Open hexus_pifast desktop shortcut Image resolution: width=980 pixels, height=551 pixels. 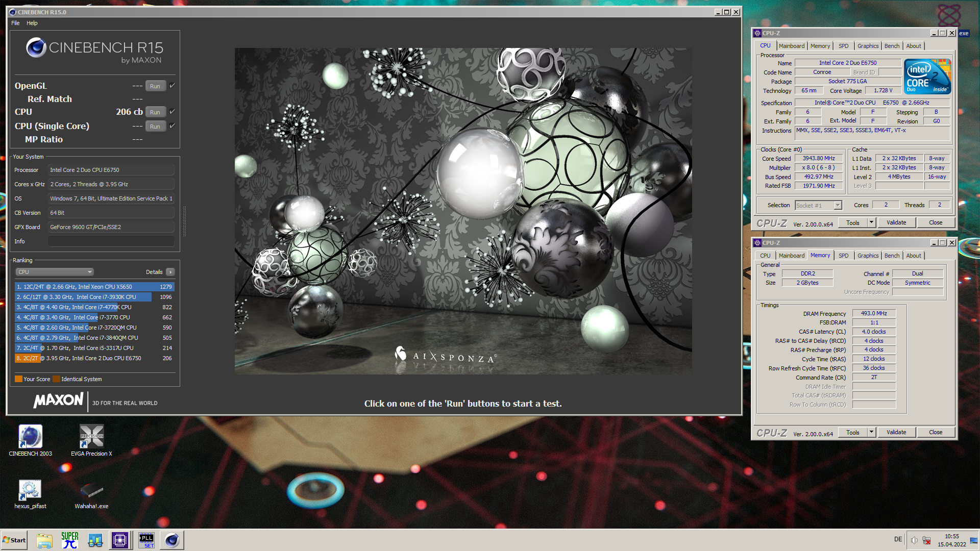[30, 494]
